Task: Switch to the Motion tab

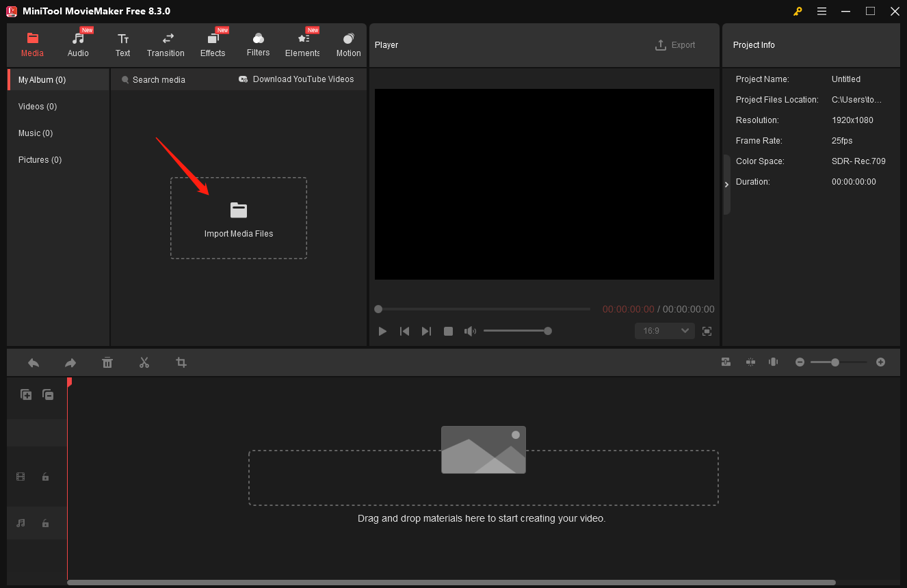Action: click(x=348, y=45)
